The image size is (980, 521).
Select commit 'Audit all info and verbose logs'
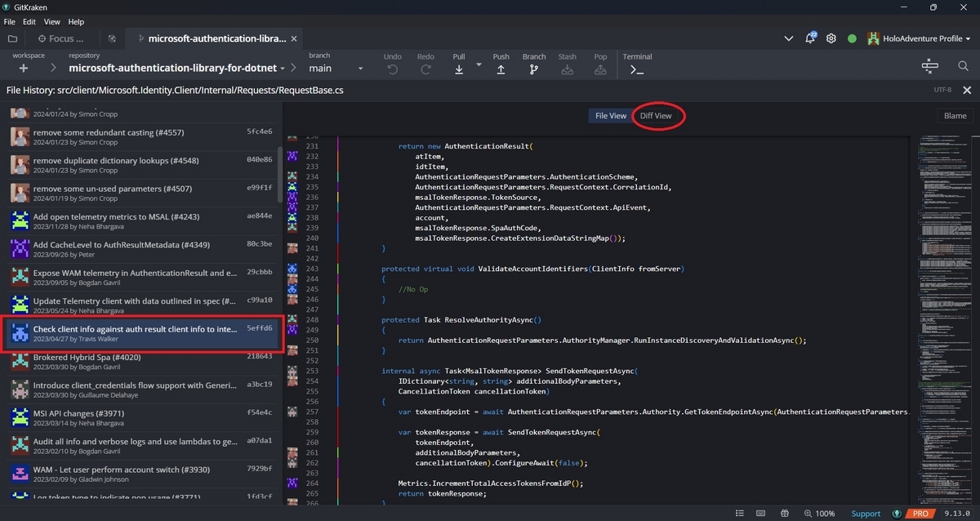[x=140, y=446]
